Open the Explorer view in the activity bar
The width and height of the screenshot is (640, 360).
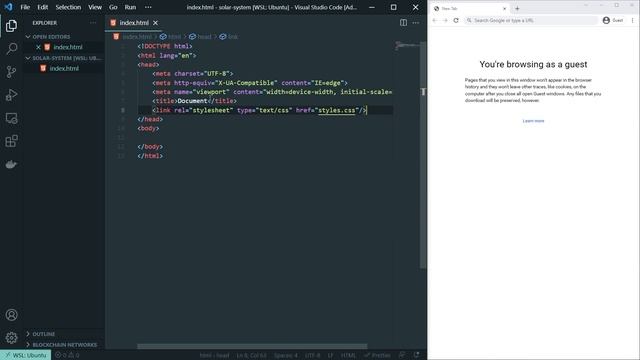[x=11, y=26]
